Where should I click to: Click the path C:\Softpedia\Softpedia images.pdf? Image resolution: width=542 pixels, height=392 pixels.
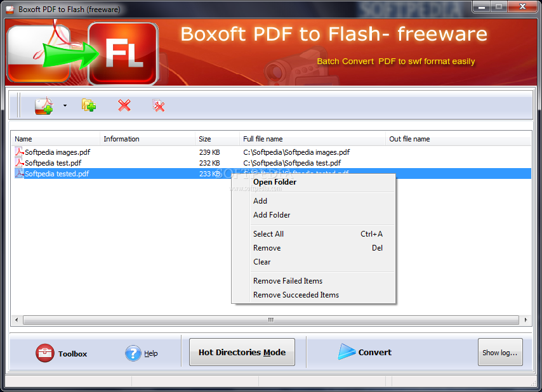click(x=296, y=152)
